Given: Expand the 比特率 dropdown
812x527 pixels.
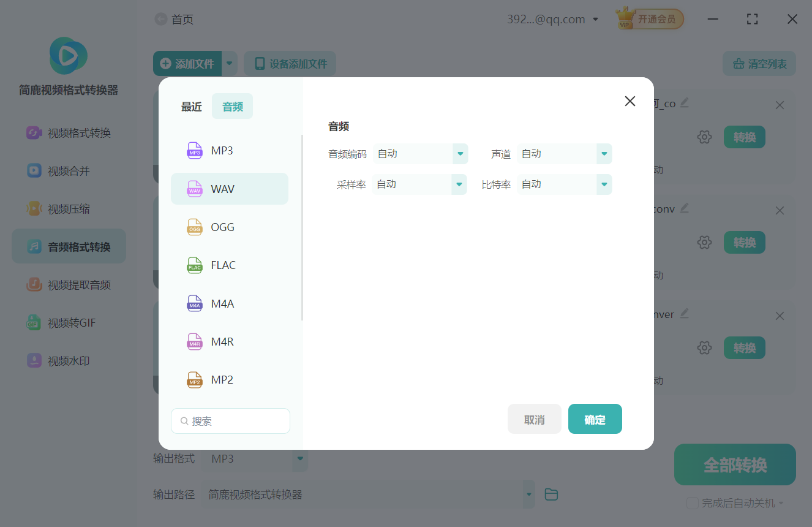Looking at the screenshot, I should tap(563, 184).
